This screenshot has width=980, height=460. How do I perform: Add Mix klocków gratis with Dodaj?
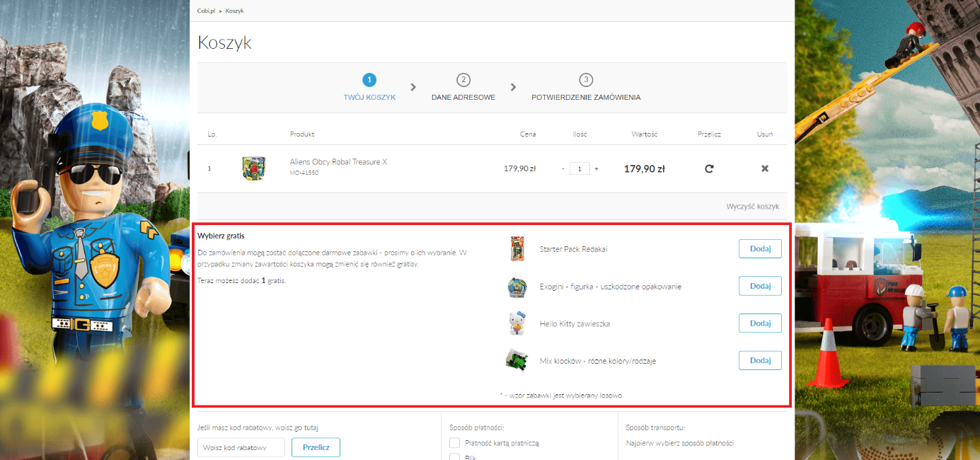760,360
